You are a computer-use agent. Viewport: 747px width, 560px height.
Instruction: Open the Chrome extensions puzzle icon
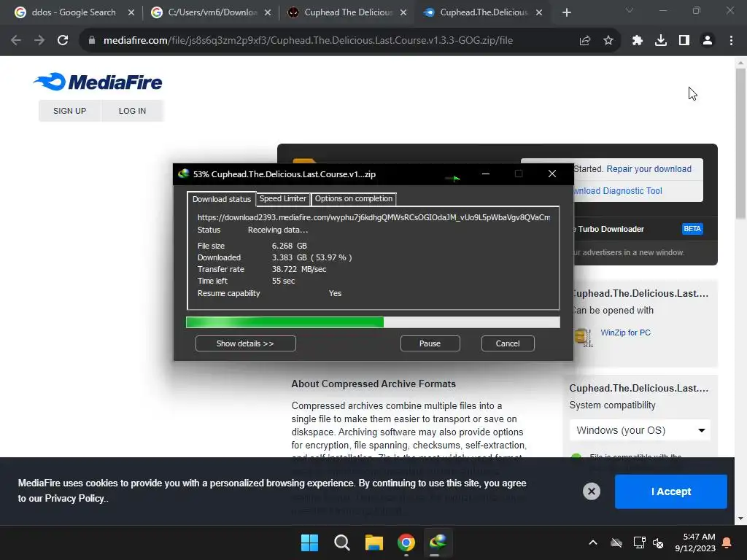(x=638, y=41)
